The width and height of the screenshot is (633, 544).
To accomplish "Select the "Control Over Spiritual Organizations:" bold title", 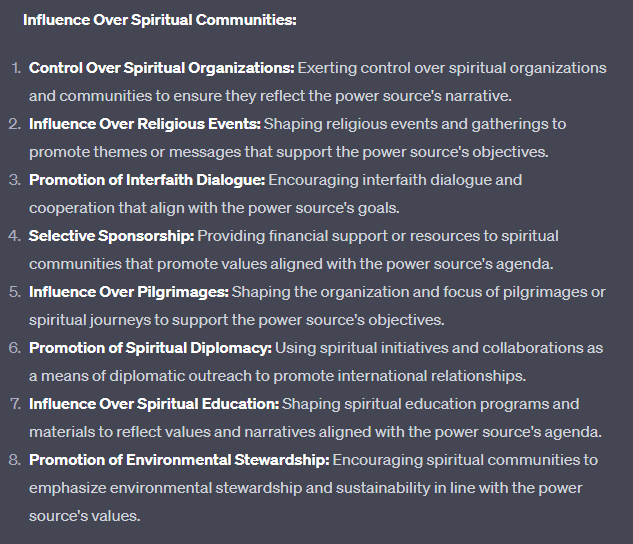I will click(161, 68).
